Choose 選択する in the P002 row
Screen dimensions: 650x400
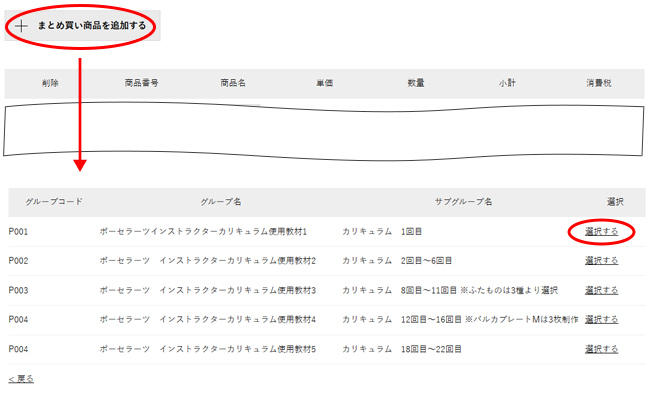point(601,260)
